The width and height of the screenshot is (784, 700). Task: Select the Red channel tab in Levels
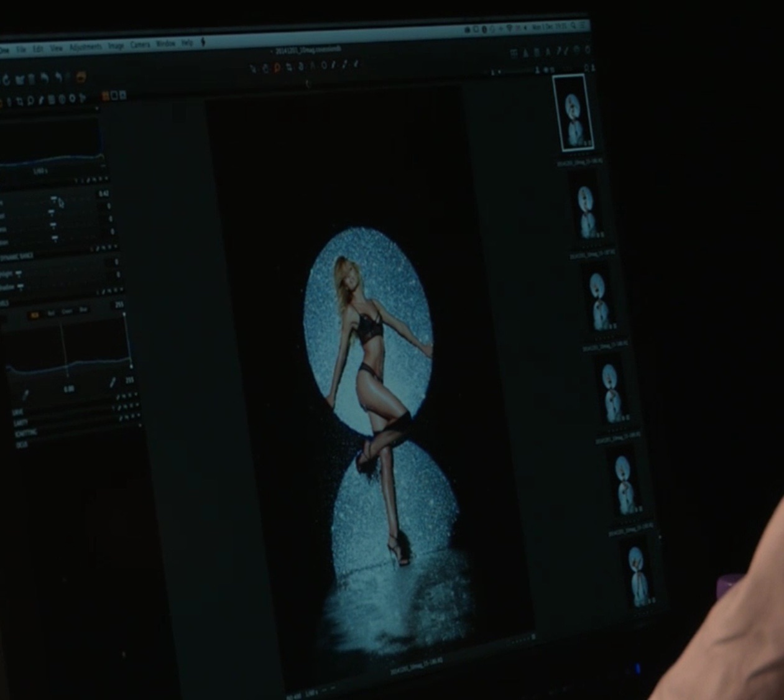click(51, 313)
